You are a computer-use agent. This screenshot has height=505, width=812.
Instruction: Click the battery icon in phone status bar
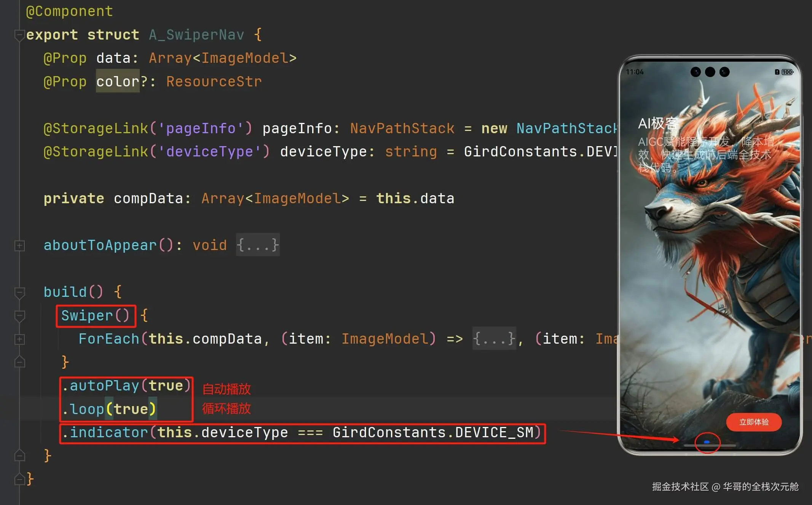787,72
